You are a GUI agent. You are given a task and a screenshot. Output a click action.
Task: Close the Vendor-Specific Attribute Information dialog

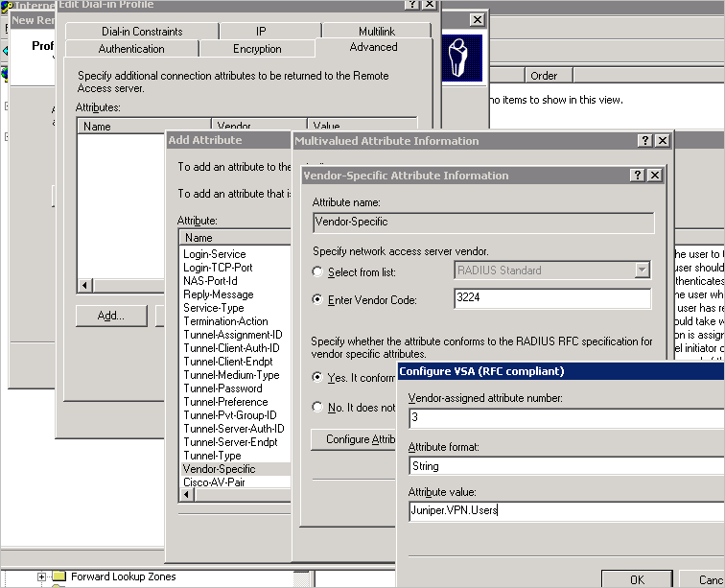coord(654,176)
